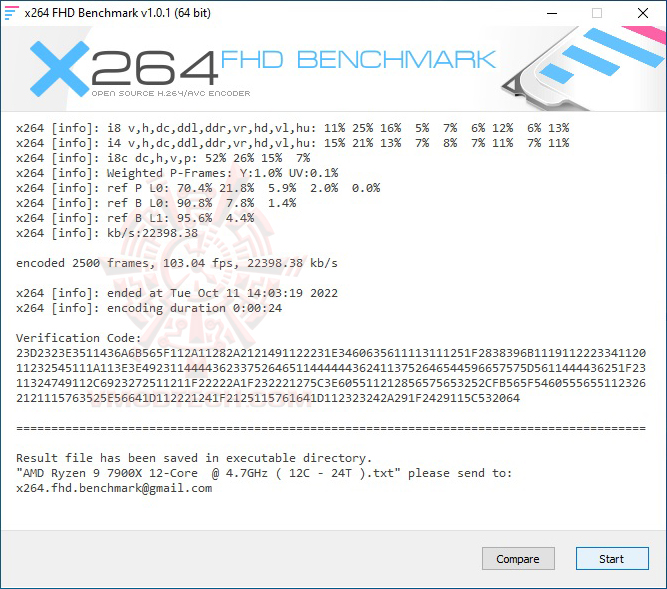
Task: Click the chip graphic in banner
Action: [584, 68]
